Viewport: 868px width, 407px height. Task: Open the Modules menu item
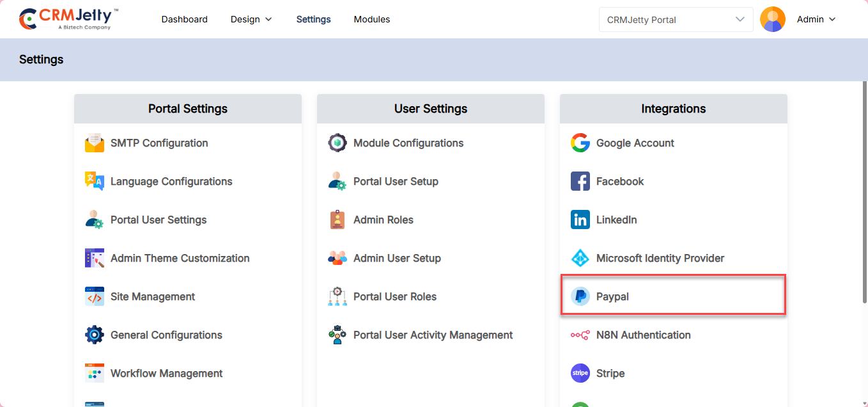372,19
